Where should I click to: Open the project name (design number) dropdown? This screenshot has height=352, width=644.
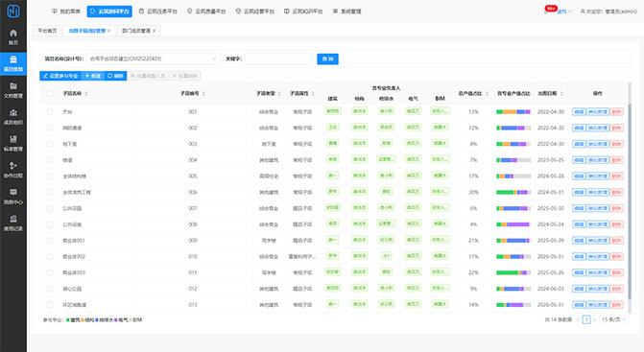pyautogui.click(x=153, y=59)
